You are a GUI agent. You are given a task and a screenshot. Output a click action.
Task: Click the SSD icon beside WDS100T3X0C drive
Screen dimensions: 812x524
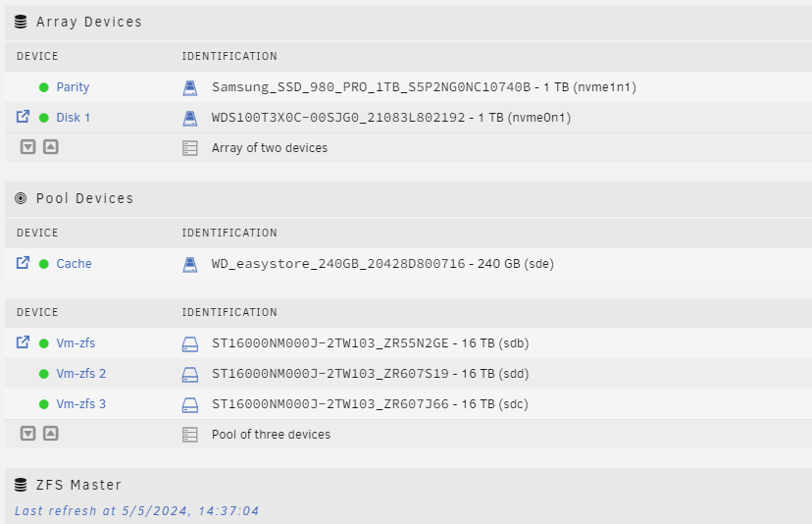tap(190, 119)
